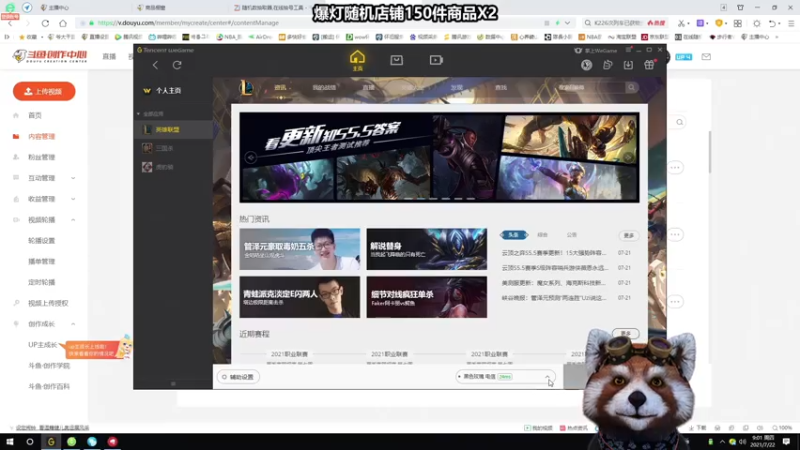Expand the server selector dropdown
This screenshot has height=450, width=800.
tap(547, 377)
